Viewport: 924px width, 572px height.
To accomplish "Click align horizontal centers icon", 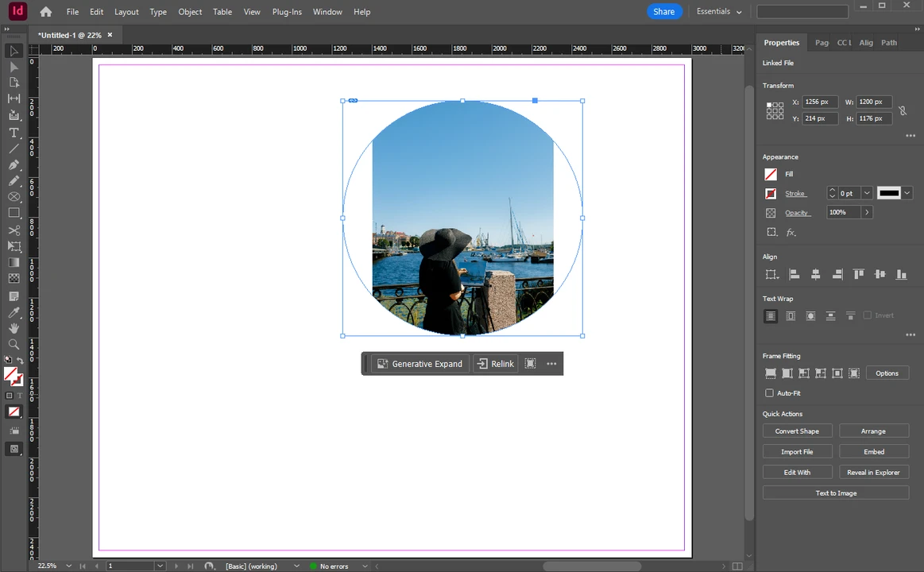I will [816, 274].
